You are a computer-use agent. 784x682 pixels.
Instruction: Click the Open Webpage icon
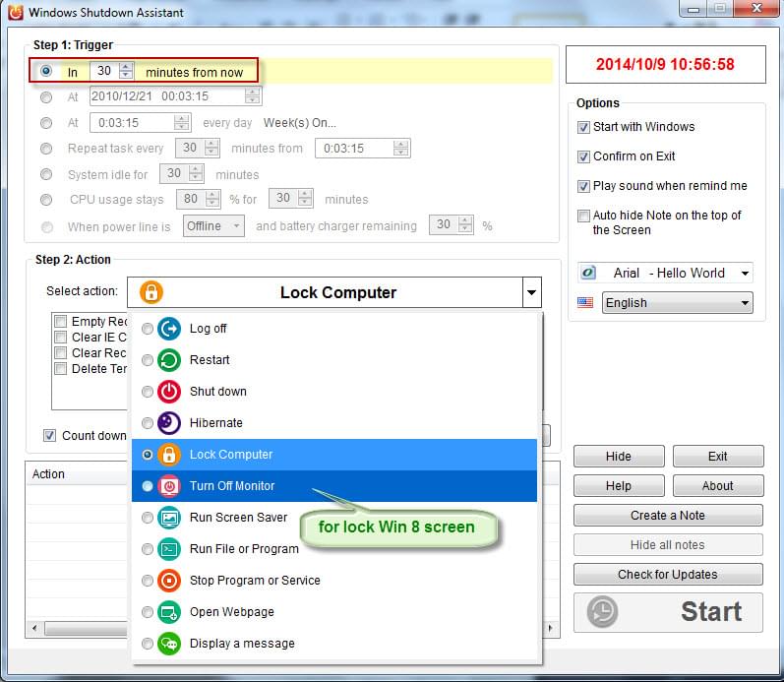pyautogui.click(x=169, y=612)
